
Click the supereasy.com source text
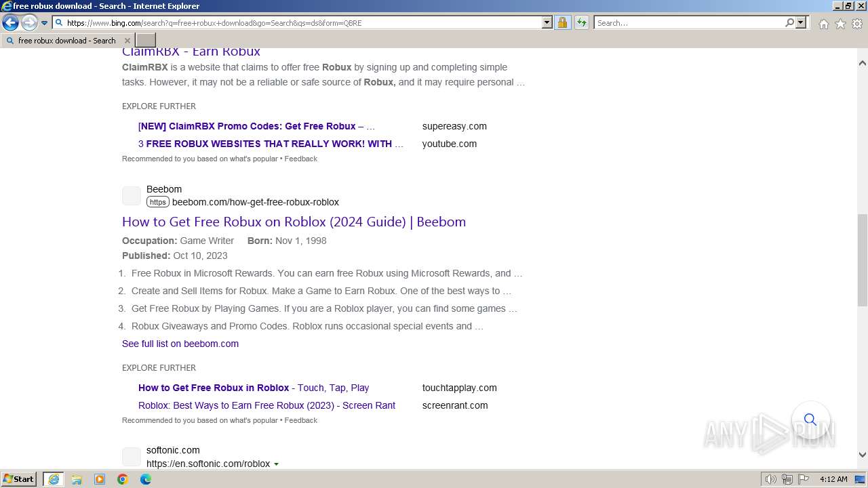[x=454, y=126]
